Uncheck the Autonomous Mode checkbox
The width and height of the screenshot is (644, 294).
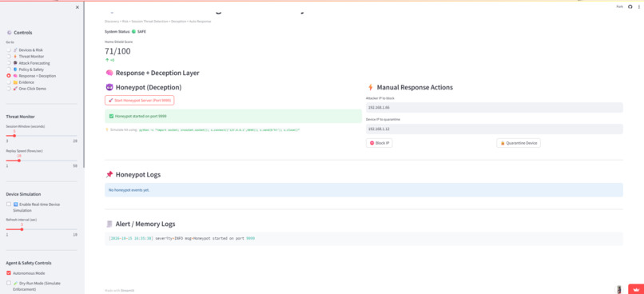click(x=9, y=273)
